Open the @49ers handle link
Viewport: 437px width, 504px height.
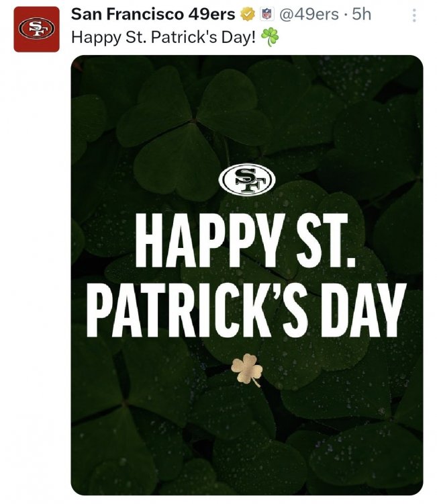click(x=309, y=14)
